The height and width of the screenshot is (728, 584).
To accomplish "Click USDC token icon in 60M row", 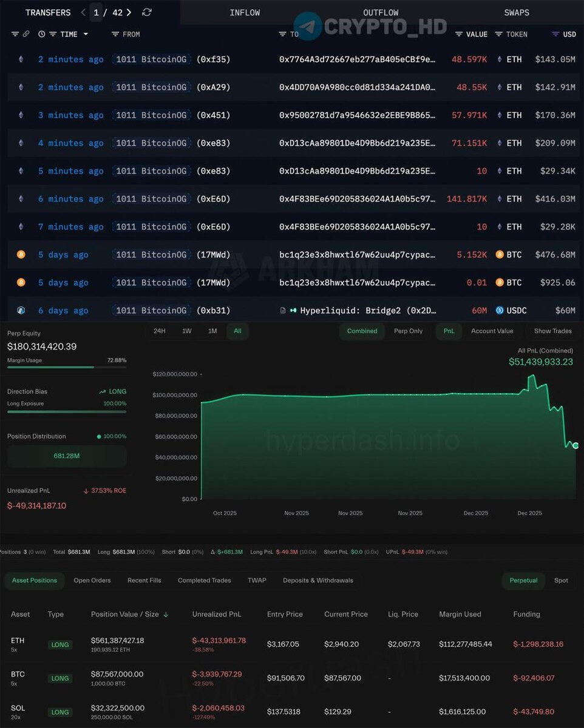I will [500, 311].
